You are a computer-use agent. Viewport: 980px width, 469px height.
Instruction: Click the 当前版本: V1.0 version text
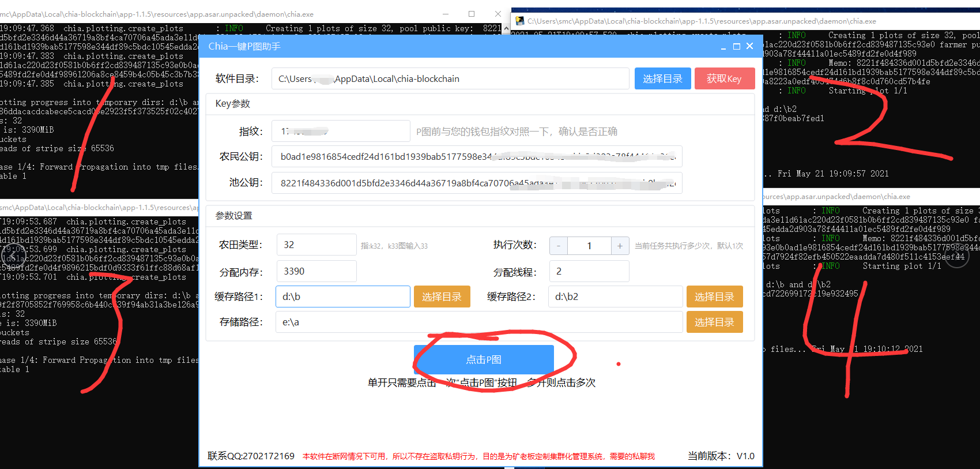721,456
